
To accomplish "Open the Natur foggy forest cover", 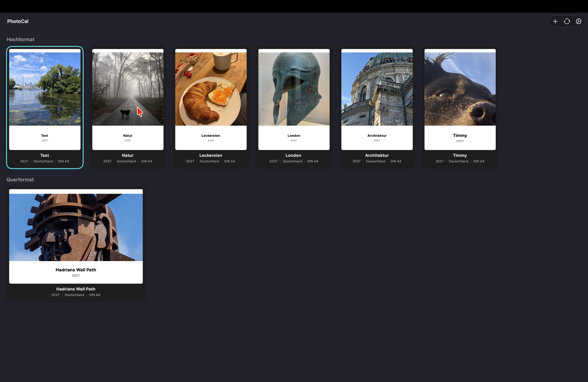I will pyautogui.click(x=128, y=89).
